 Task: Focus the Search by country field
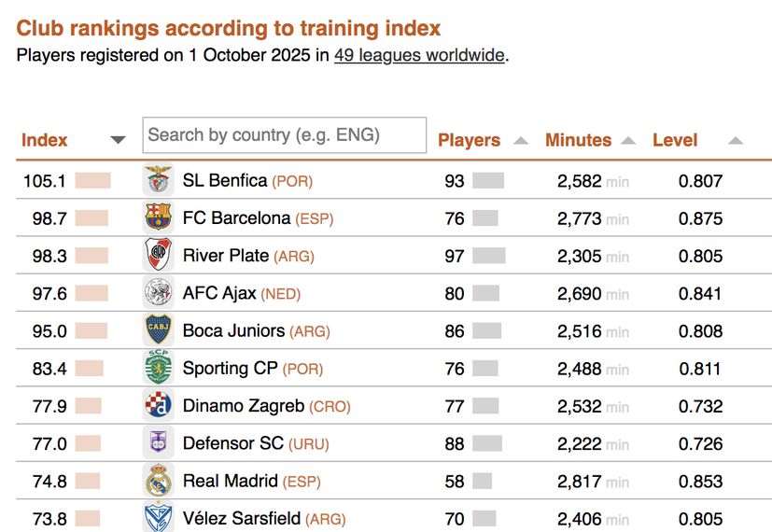click(x=284, y=134)
